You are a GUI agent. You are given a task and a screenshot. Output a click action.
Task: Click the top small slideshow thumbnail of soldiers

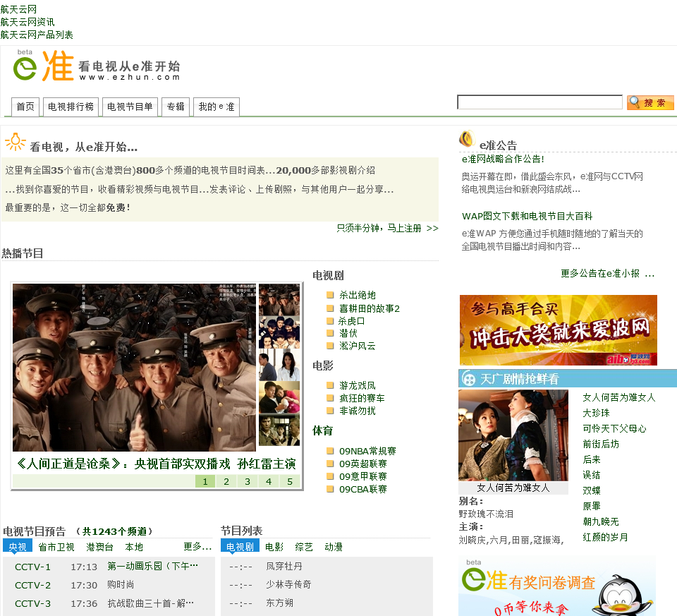point(279,300)
